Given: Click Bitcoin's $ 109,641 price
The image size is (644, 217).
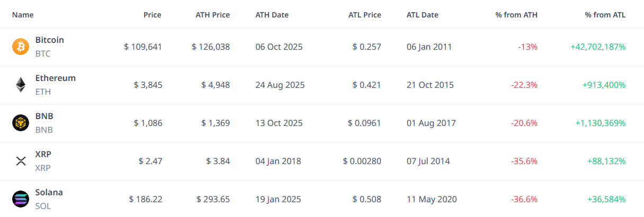Looking at the screenshot, I should (x=143, y=47).
